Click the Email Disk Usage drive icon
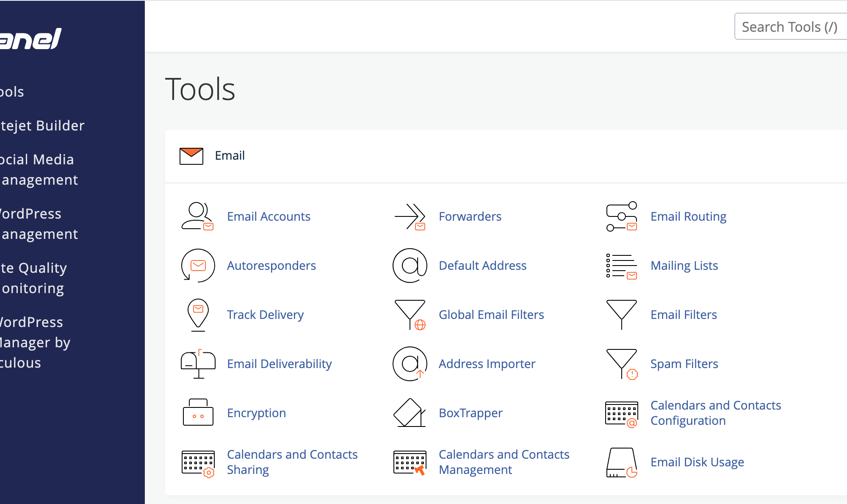 621,462
